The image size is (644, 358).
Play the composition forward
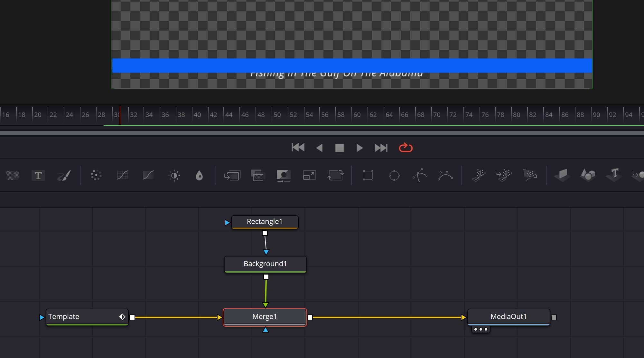click(359, 148)
